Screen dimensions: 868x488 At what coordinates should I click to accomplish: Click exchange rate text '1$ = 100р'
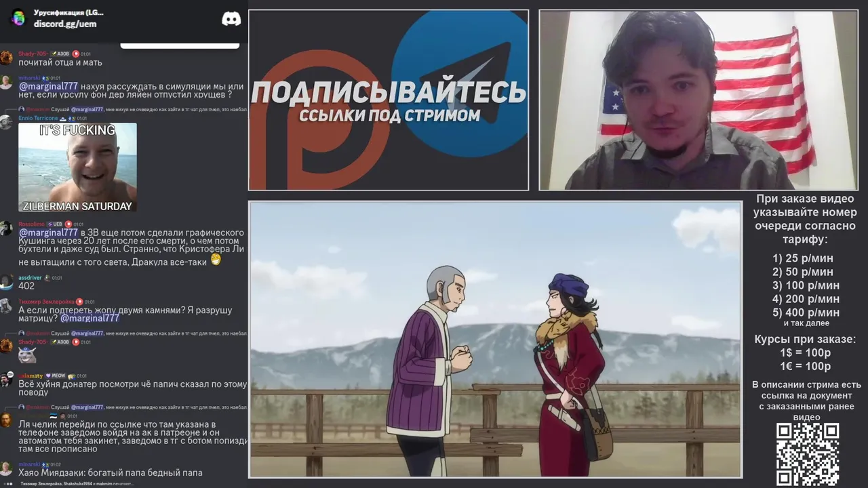coord(805,353)
